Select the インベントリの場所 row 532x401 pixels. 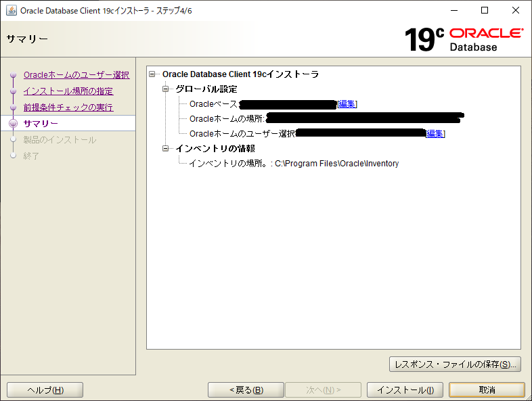click(294, 164)
